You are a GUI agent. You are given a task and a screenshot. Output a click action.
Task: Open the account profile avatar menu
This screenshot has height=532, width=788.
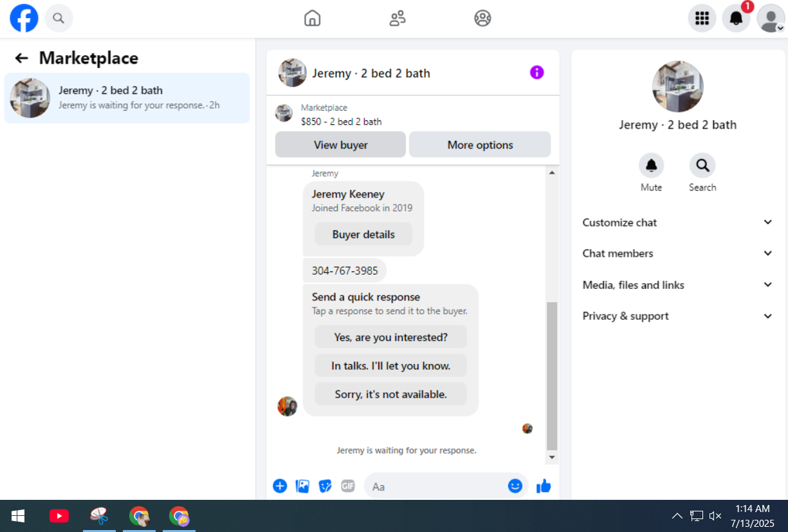[771, 18]
